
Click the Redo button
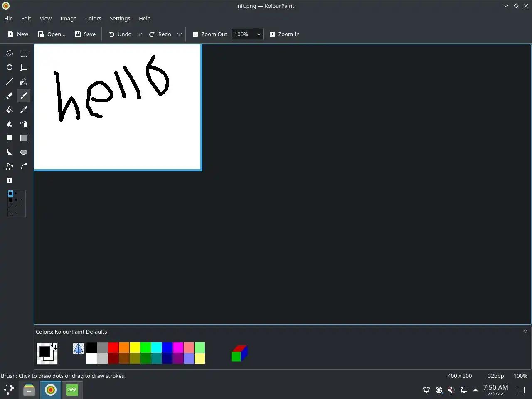pos(160,34)
